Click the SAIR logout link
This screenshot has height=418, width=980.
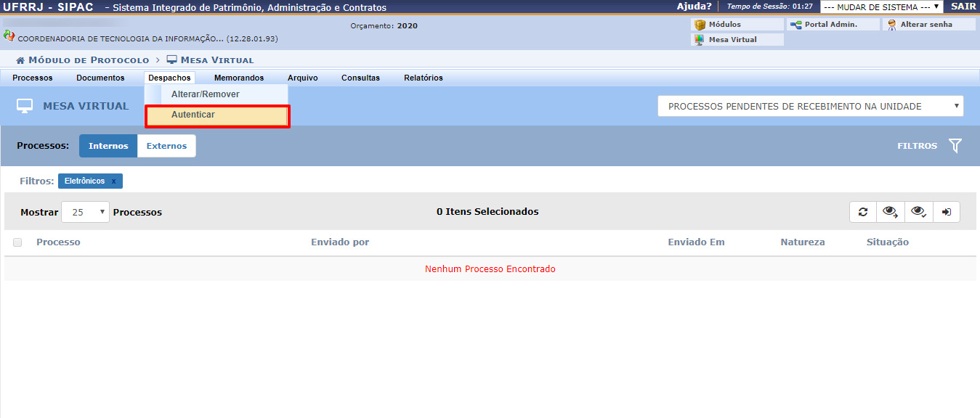point(963,7)
